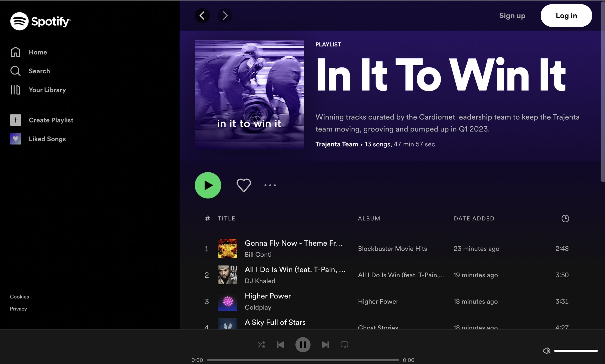Click the Gonna Fly Now album art
Viewport: 605px width, 364px height.
click(227, 249)
